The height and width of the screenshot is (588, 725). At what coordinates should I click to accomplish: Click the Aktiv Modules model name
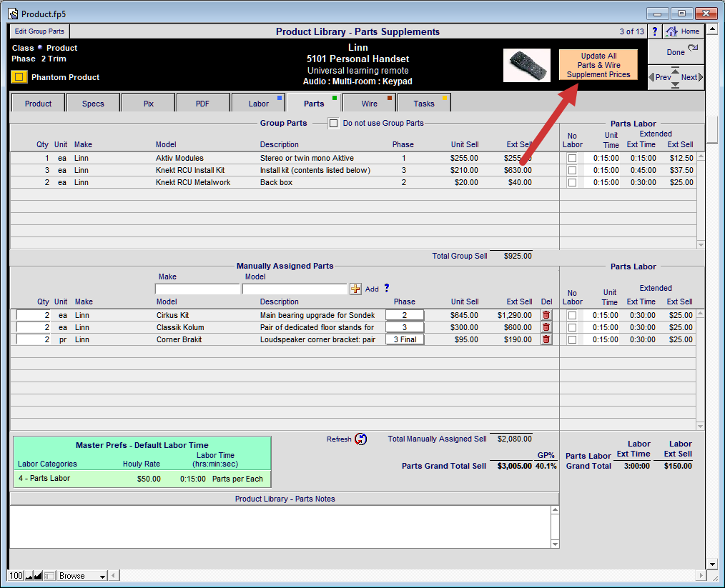coord(179,158)
